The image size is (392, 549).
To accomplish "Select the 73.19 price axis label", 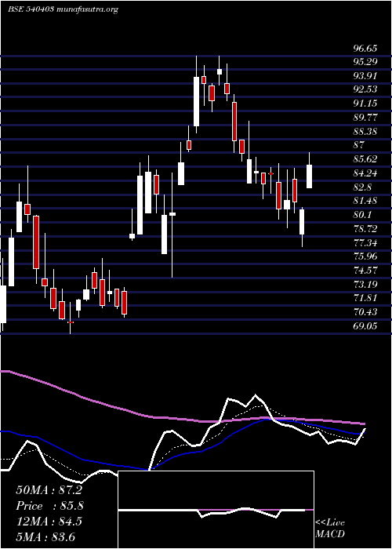I will (x=365, y=284).
